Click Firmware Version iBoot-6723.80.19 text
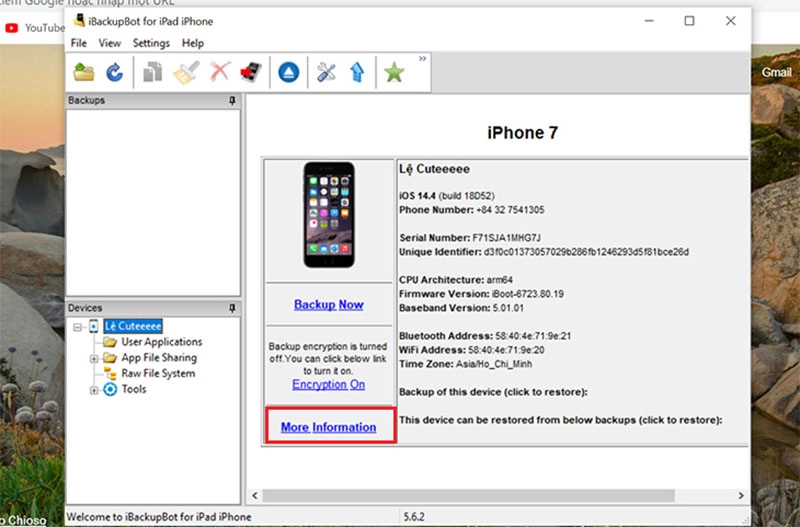 tap(481, 294)
